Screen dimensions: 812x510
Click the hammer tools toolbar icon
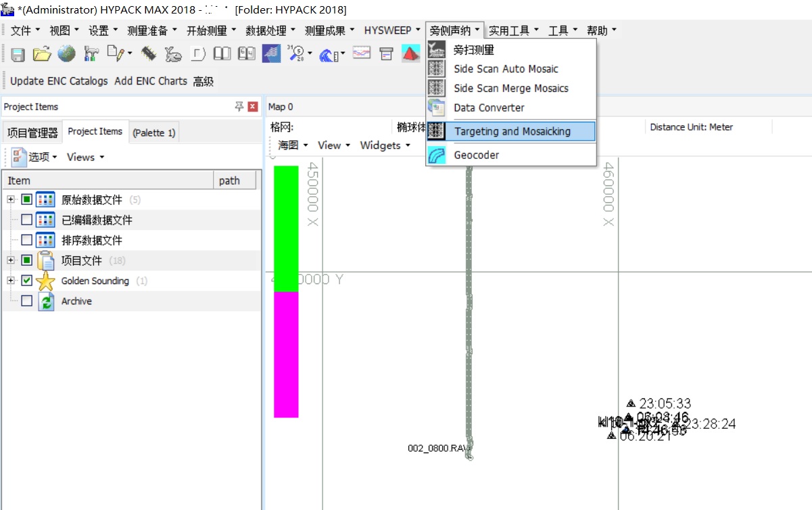click(x=91, y=54)
